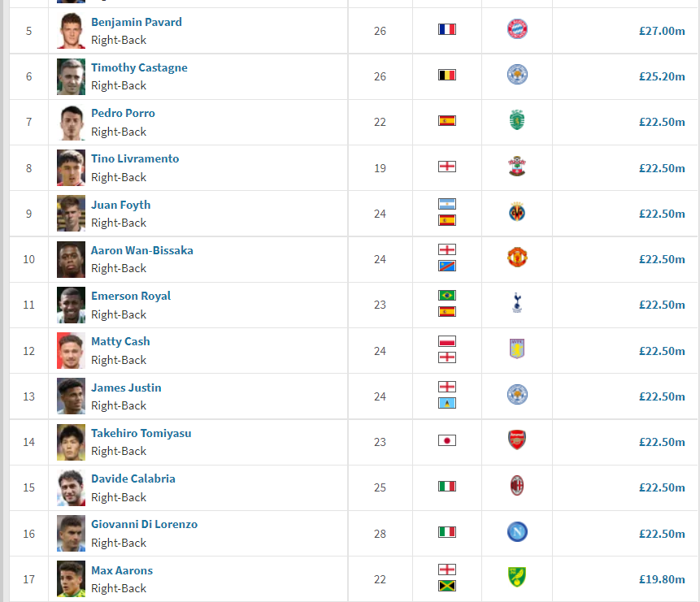Click the Villarreal crest for Juan Foyth
This screenshot has height=602, width=700.
click(x=517, y=212)
